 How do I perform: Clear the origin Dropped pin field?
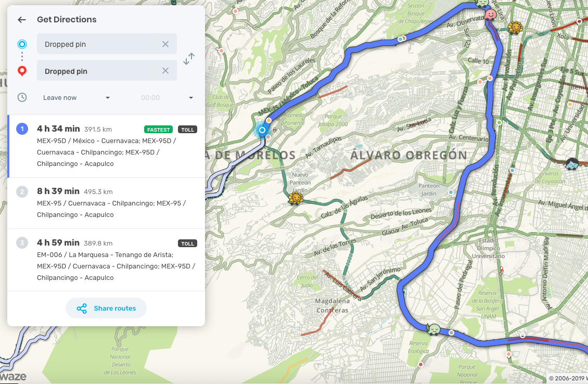pos(165,44)
